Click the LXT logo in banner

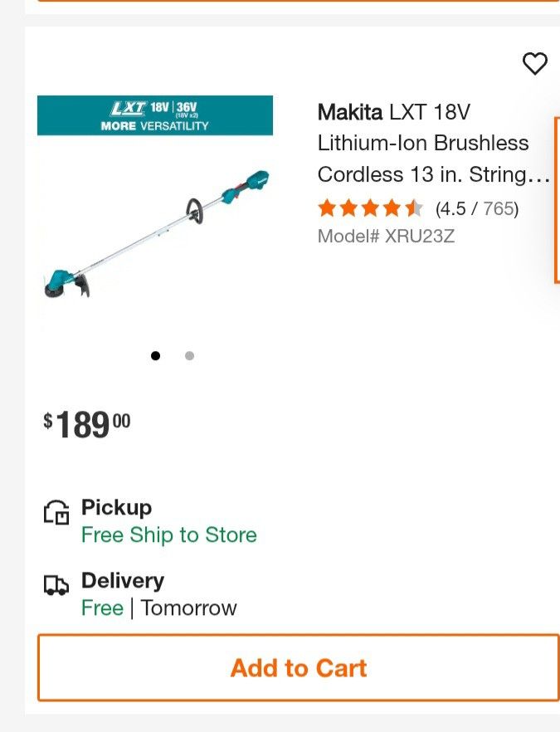tap(128, 109)
